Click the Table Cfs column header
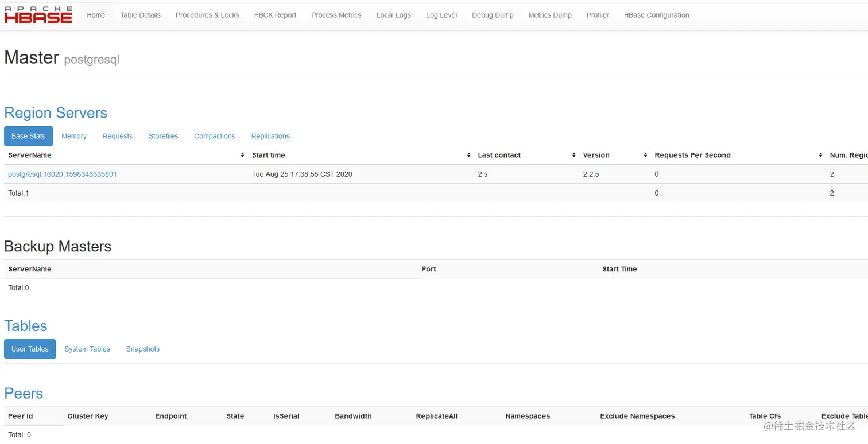 [765, 416]
